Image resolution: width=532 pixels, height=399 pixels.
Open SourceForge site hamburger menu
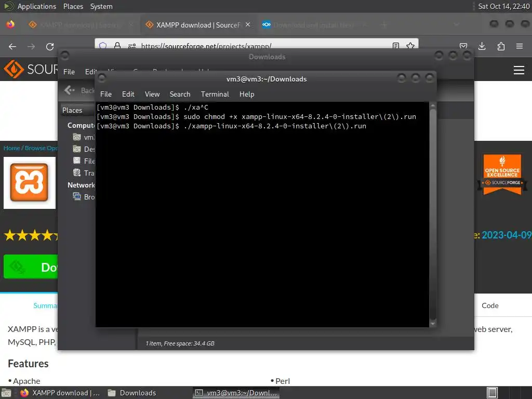tap(519, 70)
